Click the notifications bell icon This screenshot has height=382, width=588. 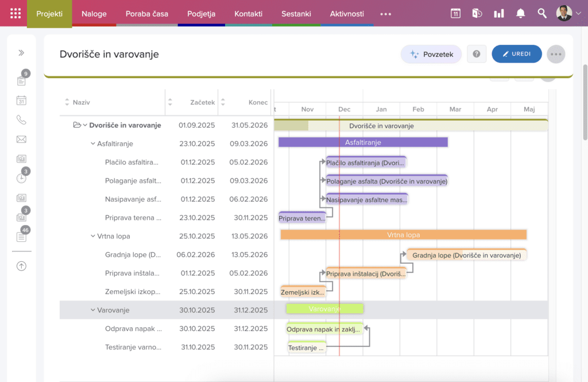[521, 13]
